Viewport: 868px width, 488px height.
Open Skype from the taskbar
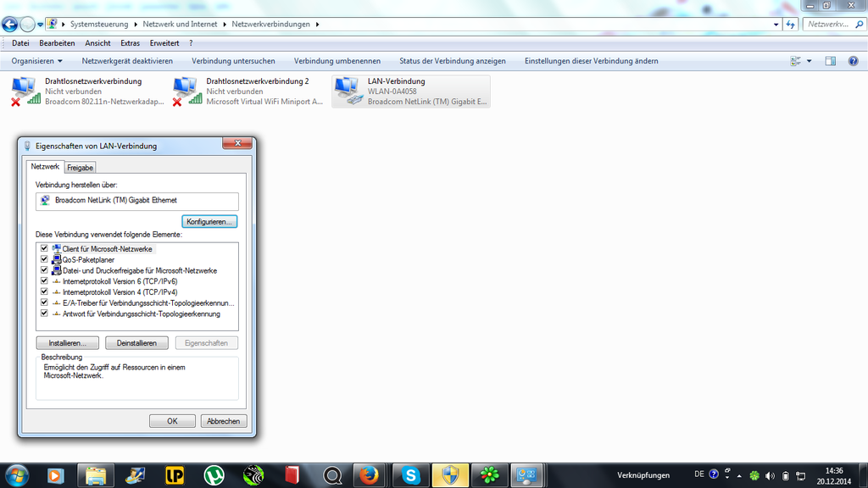(x=411, y=475)
